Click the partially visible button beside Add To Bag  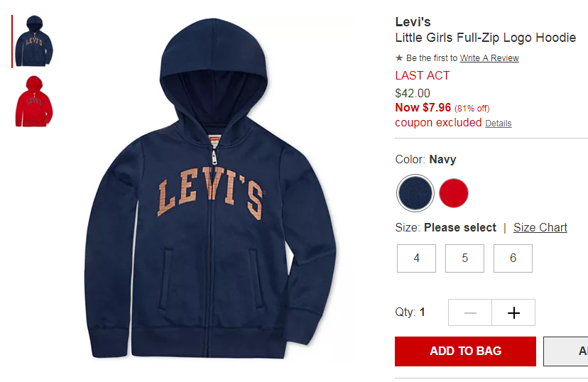coord(566,351)
